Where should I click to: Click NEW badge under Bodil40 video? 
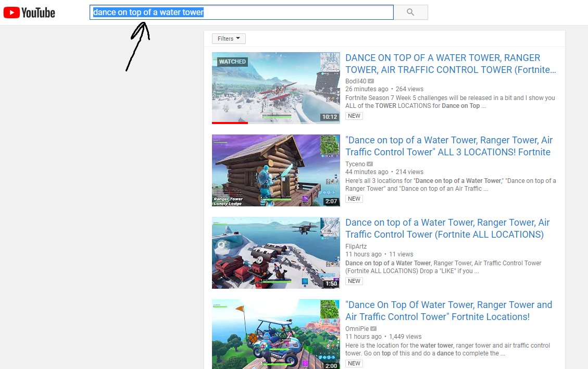[354, 116]
